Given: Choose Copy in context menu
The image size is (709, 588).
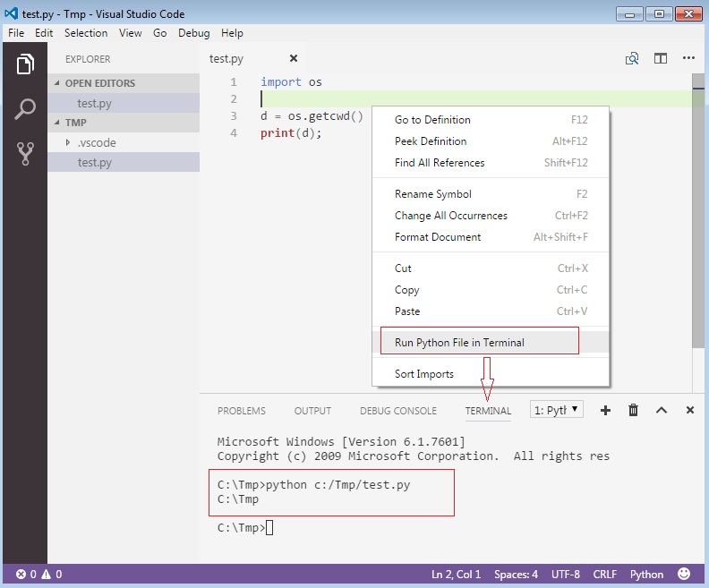Looking at the screenshot, I should 491,290.
